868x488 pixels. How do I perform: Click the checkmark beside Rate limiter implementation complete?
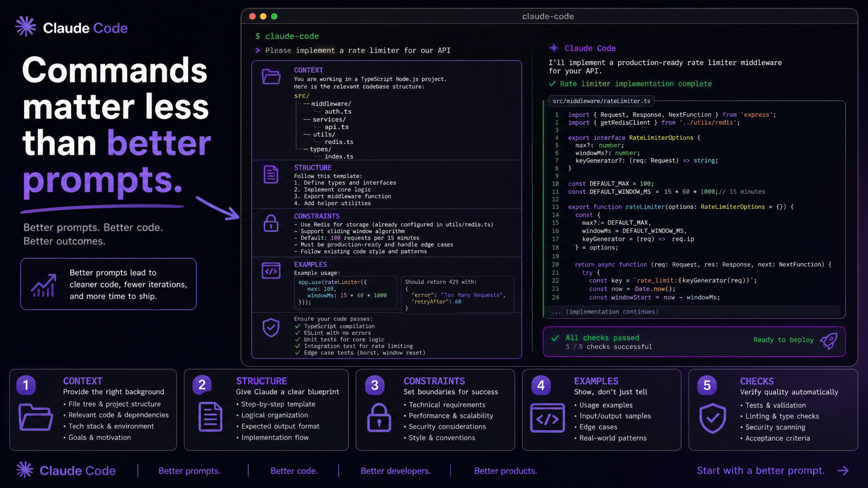tap(552, 84)
